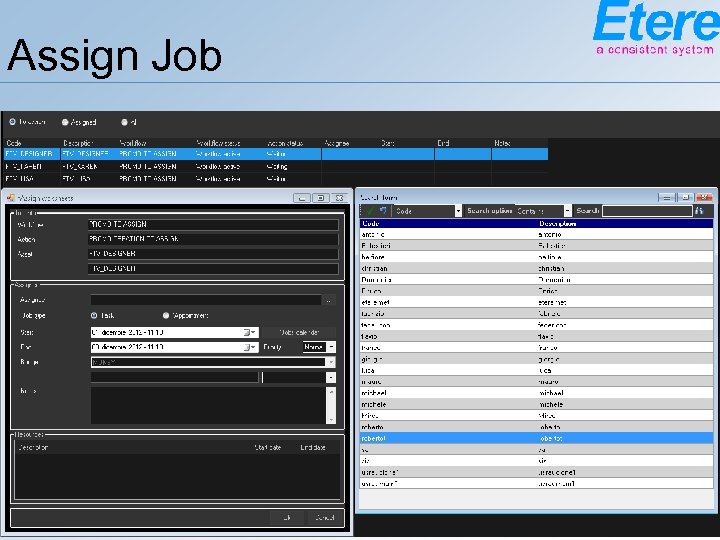
Task: Click the Resources End date column header
Action: point(313,447)
